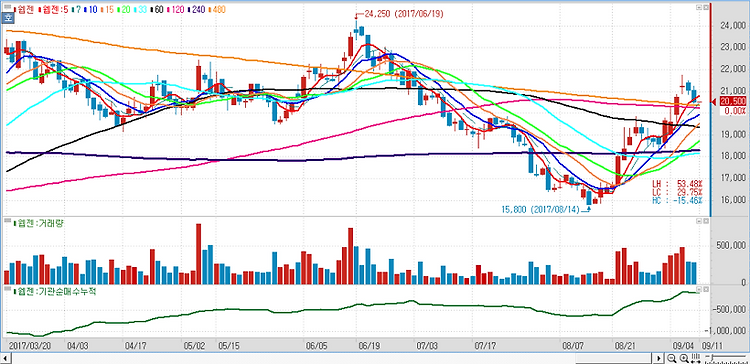
Task: Click the LH : 53.48% value
Action: click(678, 184)
